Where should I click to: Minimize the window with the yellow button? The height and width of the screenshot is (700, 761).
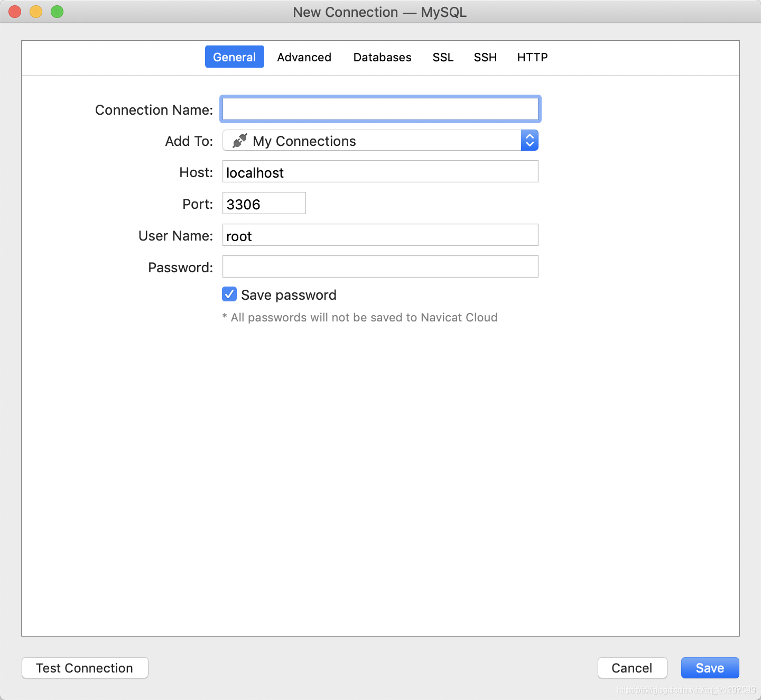[36, 12]
